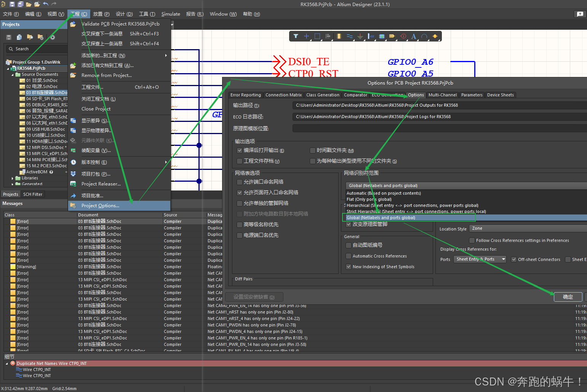587x392 pixels.
Task: Expand the Libraries folder in project tree
Action: point(12,178)
